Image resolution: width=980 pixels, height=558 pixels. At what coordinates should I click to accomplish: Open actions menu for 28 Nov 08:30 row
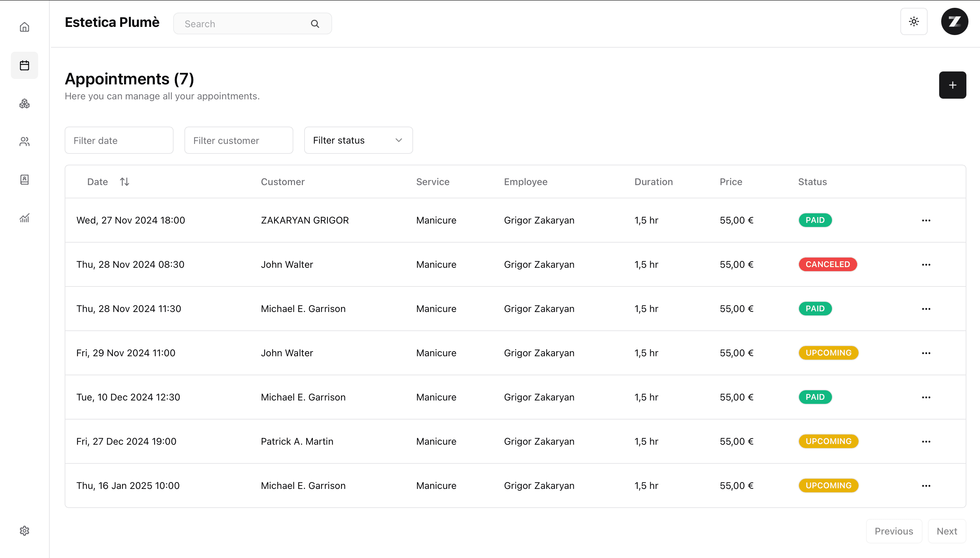(926, 264)
